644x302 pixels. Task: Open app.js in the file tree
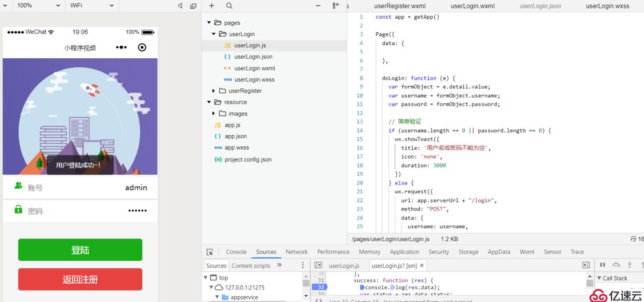tap(232, 125)
